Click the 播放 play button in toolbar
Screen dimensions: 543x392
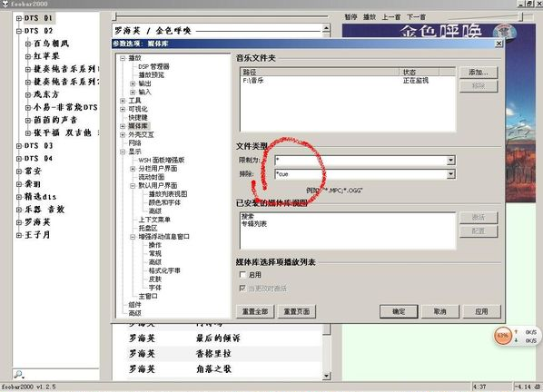click(370, 17)
